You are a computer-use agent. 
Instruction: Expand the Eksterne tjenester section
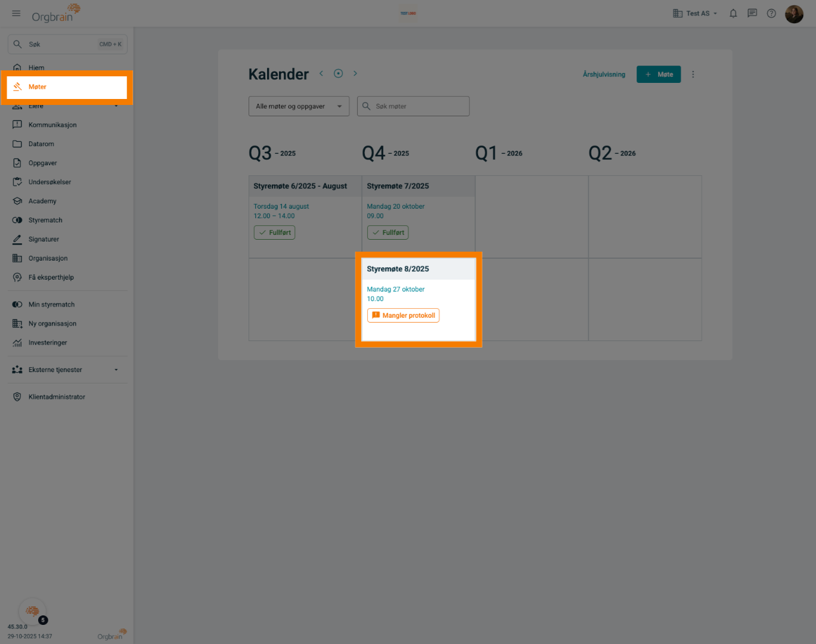coord(67,370)
